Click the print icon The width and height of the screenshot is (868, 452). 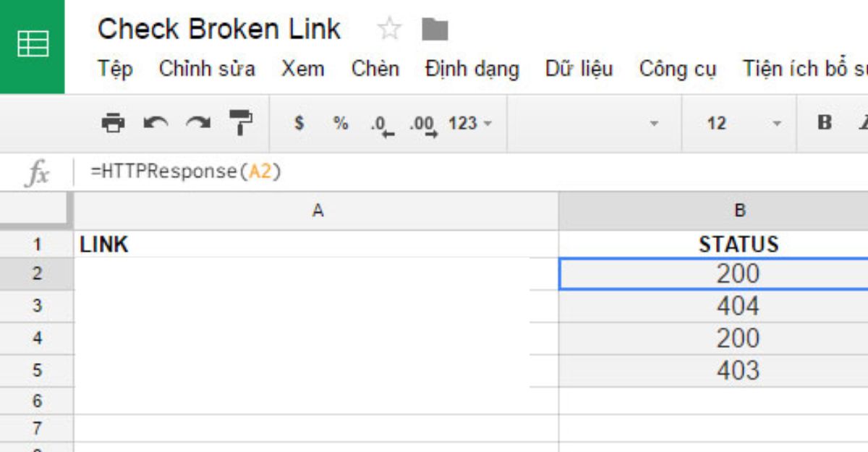click(x=113, y=123)
